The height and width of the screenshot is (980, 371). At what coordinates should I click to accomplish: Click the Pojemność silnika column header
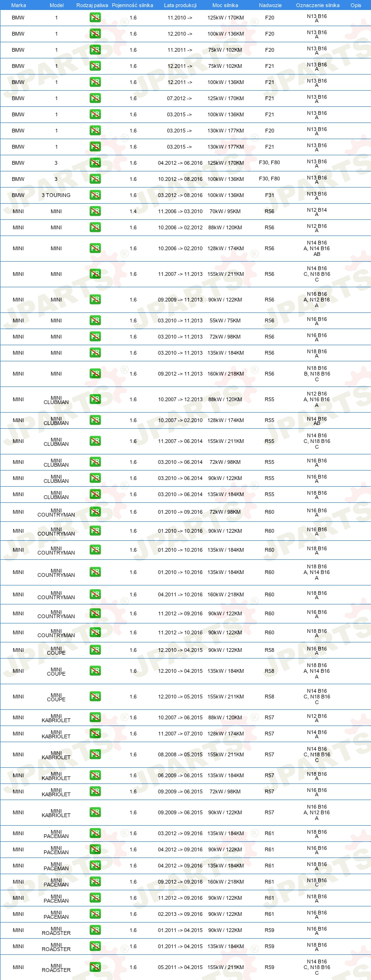tap(132, 5)
